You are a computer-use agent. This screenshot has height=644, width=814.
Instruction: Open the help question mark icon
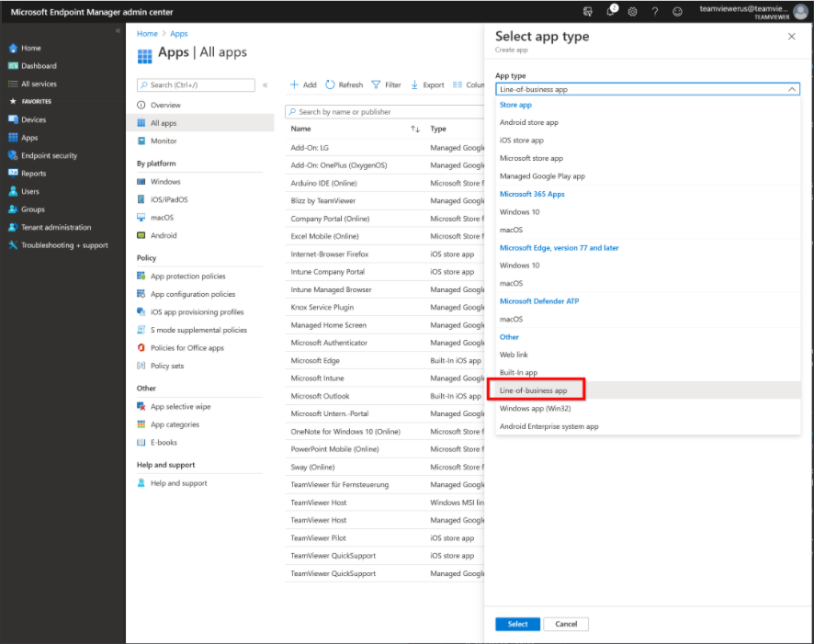[655, 11]
